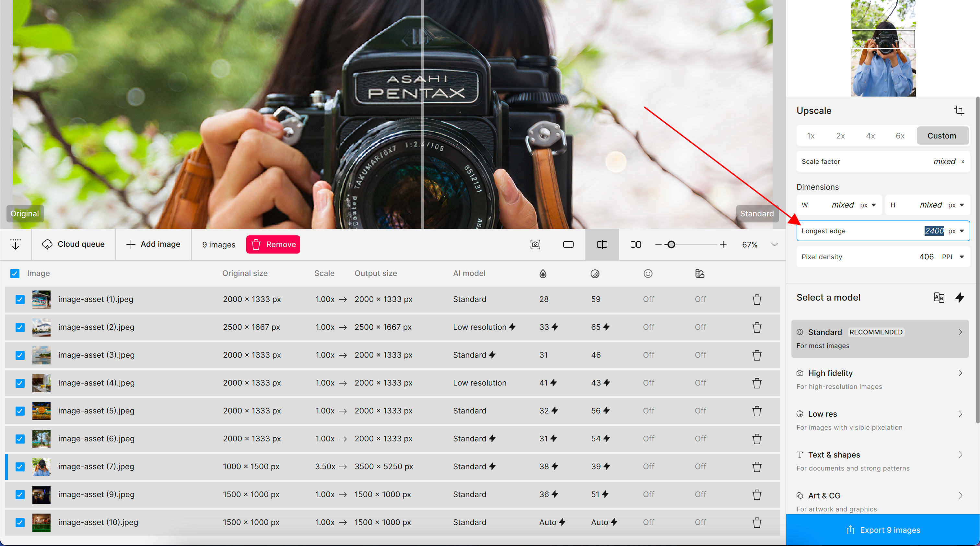The height and width of the screenshot is (546, 980).
Task: Select the single view rectangle icon
Action: (568, 244)
